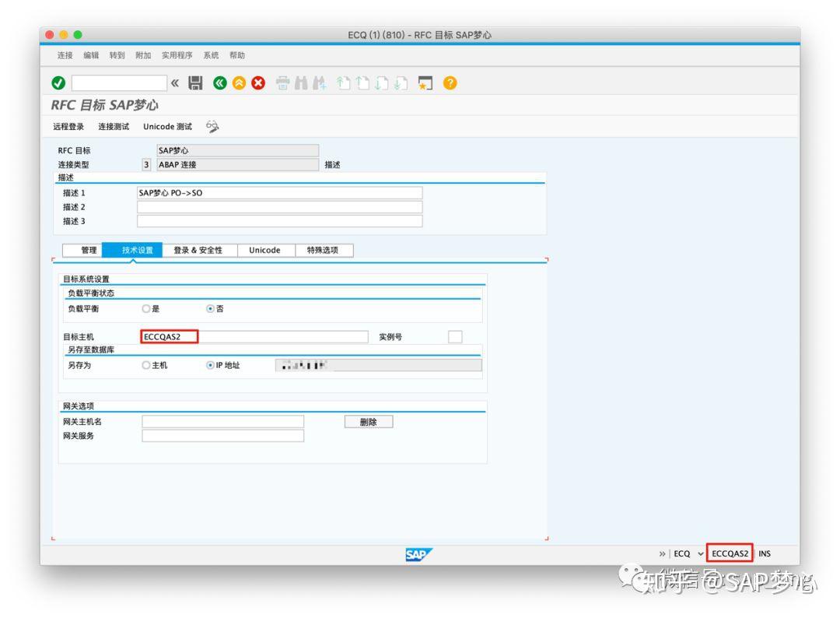Open the 转到 menu
This screenshot has width=840, height=618.
(117, 55)
